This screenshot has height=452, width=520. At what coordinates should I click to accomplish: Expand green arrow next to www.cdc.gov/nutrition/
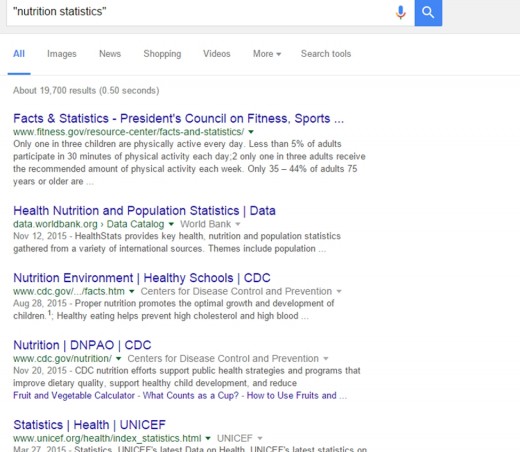118,359
